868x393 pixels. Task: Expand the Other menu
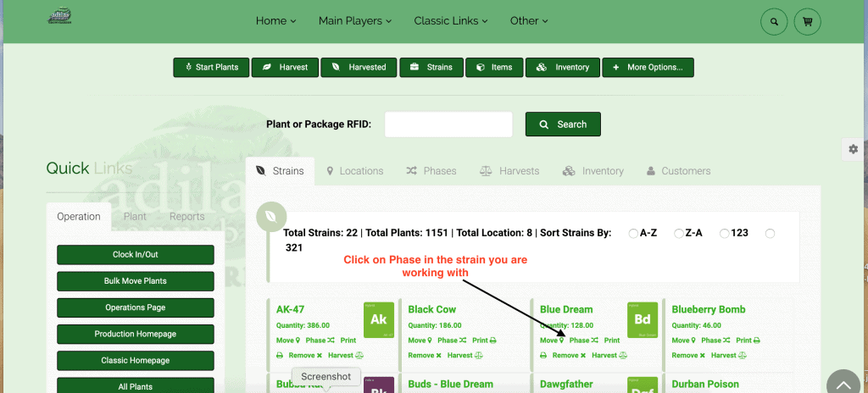coord(529,21)
